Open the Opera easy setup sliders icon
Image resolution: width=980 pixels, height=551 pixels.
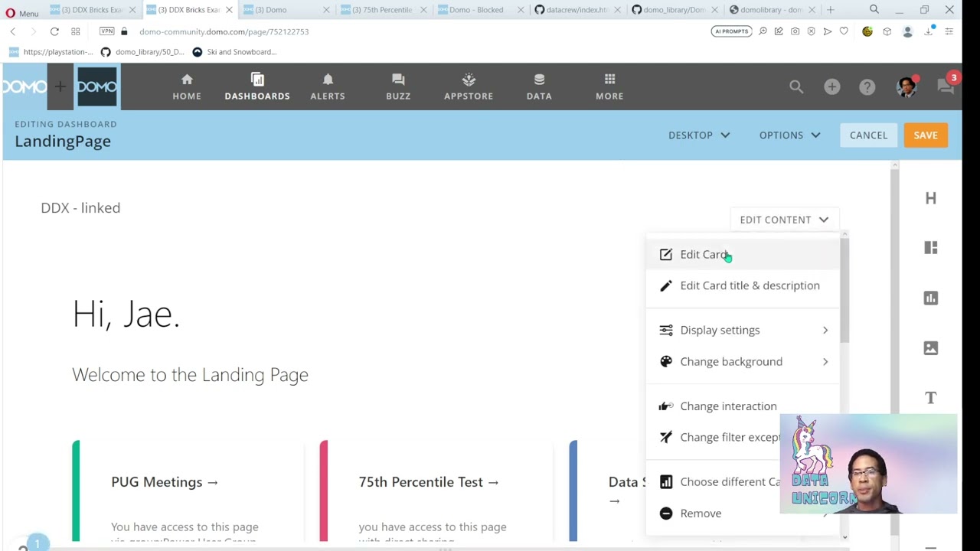point(949,31)
